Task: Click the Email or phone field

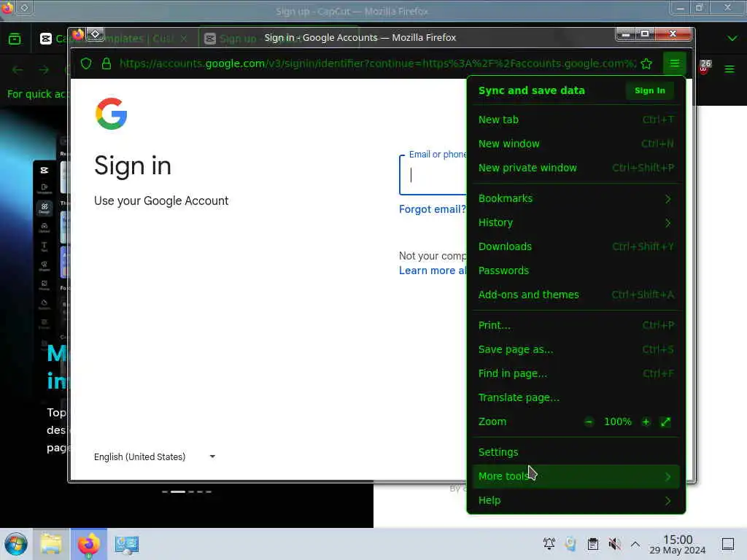Action: [433, 175]
